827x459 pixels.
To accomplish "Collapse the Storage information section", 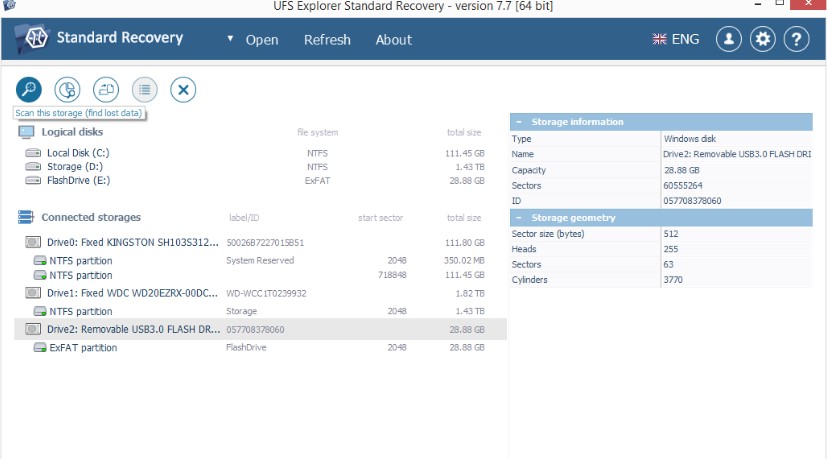I will point(519,122).
